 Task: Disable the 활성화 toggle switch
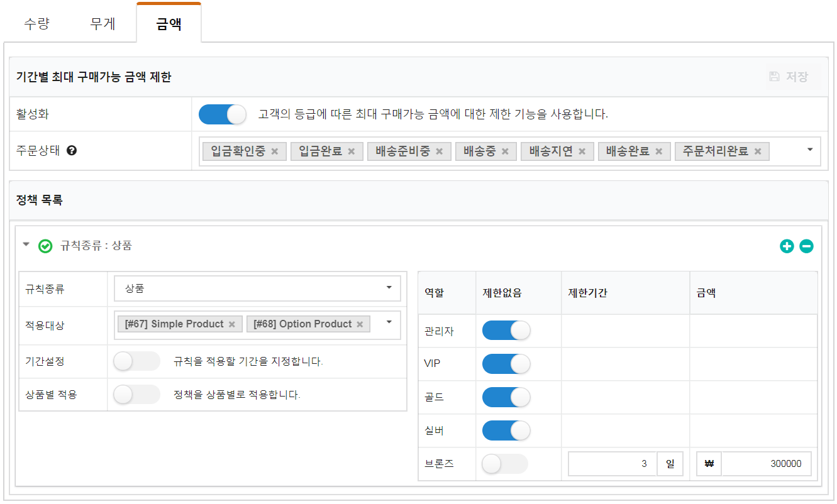(x=222, y=114)
